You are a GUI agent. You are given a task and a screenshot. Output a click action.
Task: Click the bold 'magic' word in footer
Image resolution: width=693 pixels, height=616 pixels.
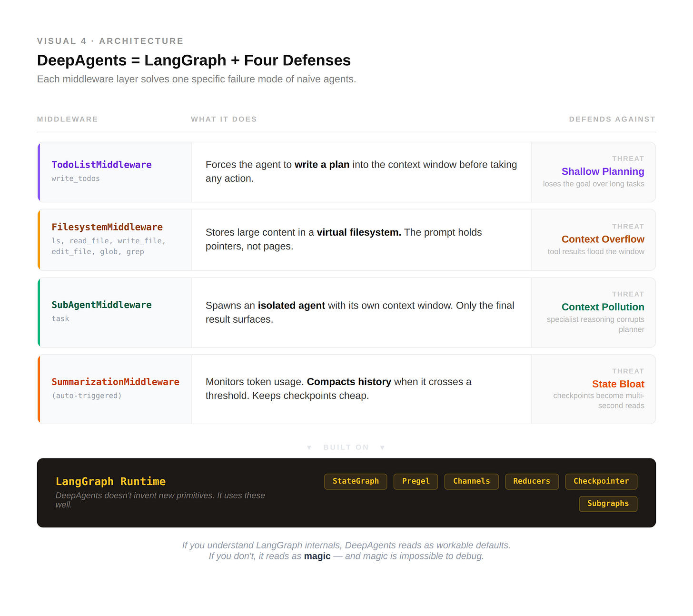pyautogui.click(x=317, y=556)
